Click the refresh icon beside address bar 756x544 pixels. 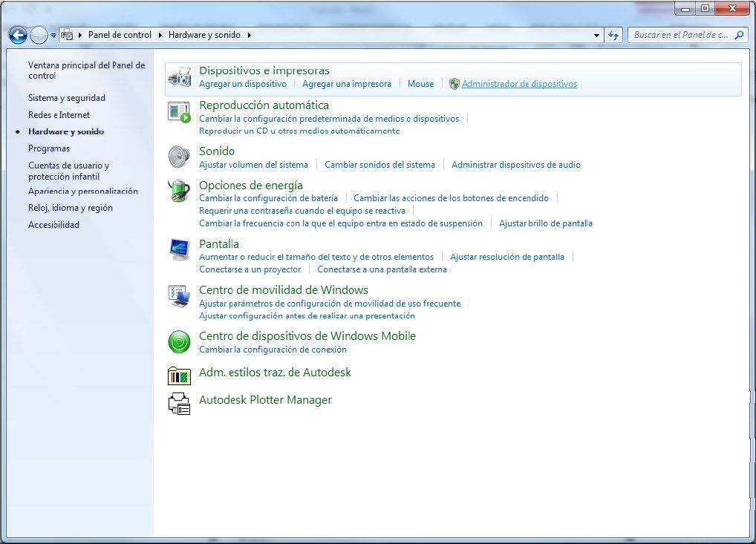coord(613,35)
